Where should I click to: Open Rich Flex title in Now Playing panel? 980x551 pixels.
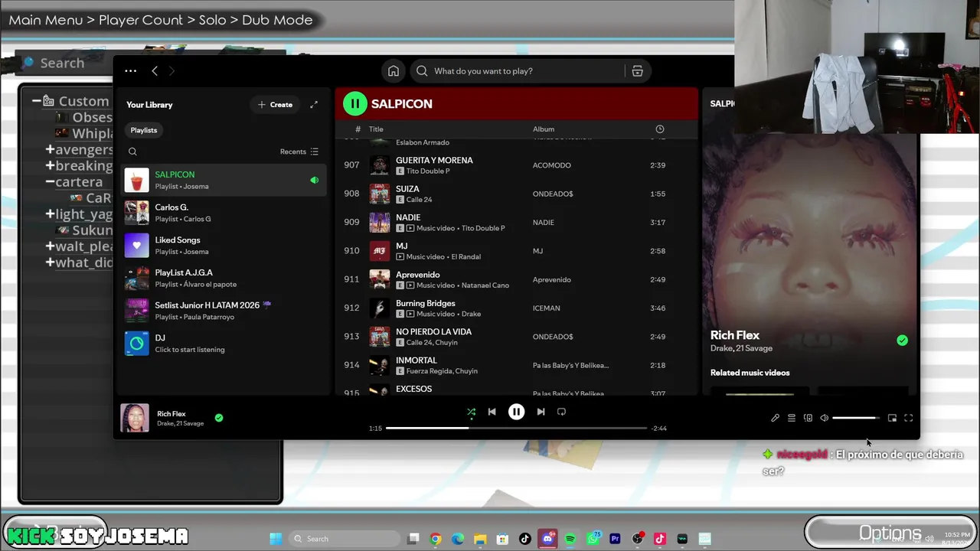[735, 335]
